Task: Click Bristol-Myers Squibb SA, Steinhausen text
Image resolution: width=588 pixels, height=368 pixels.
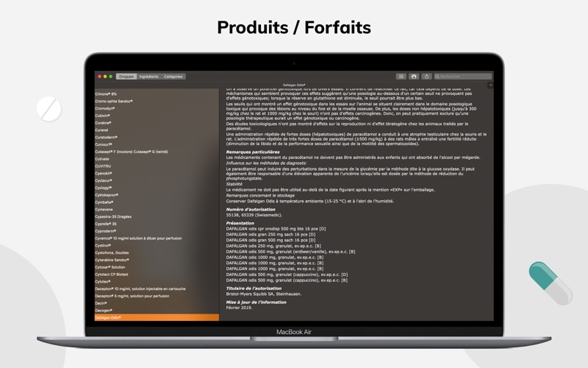Action: tap(264, 294)
